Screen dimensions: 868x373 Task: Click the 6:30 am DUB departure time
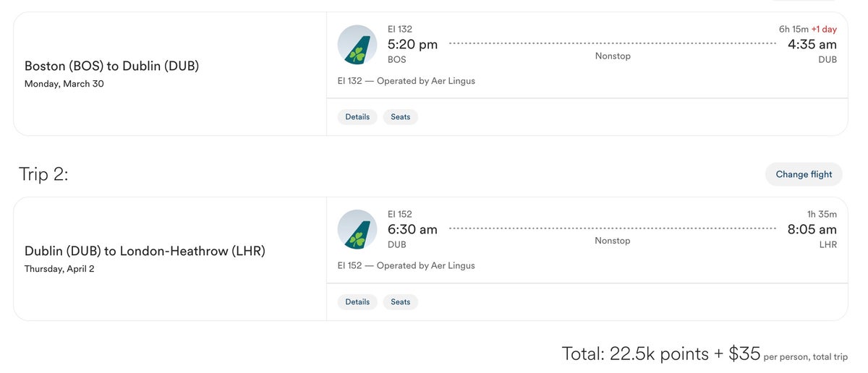click(412, 230)
